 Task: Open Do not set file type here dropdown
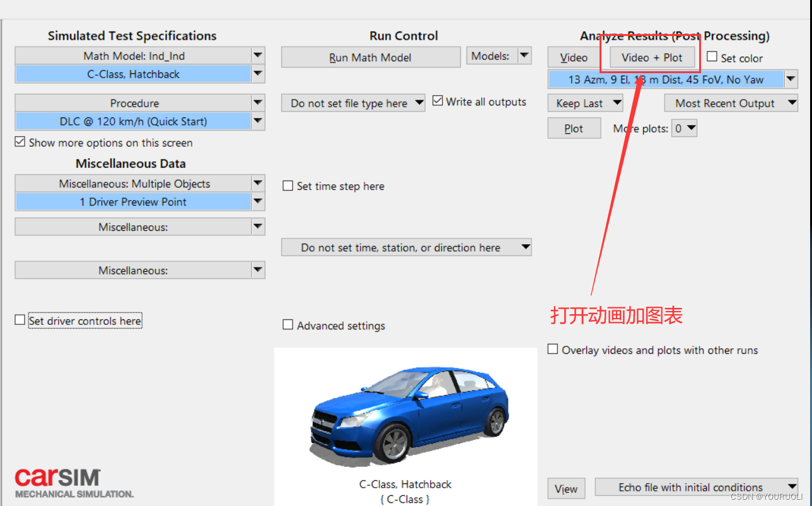(x=353, y=103)
